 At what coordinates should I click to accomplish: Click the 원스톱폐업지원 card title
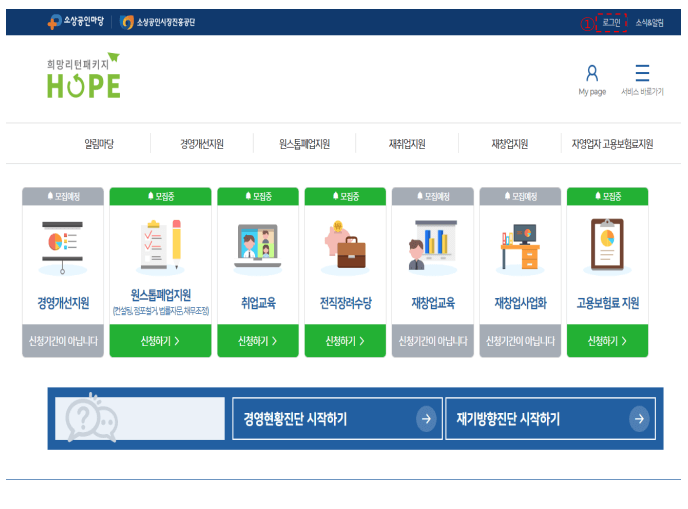click(161, 295)
